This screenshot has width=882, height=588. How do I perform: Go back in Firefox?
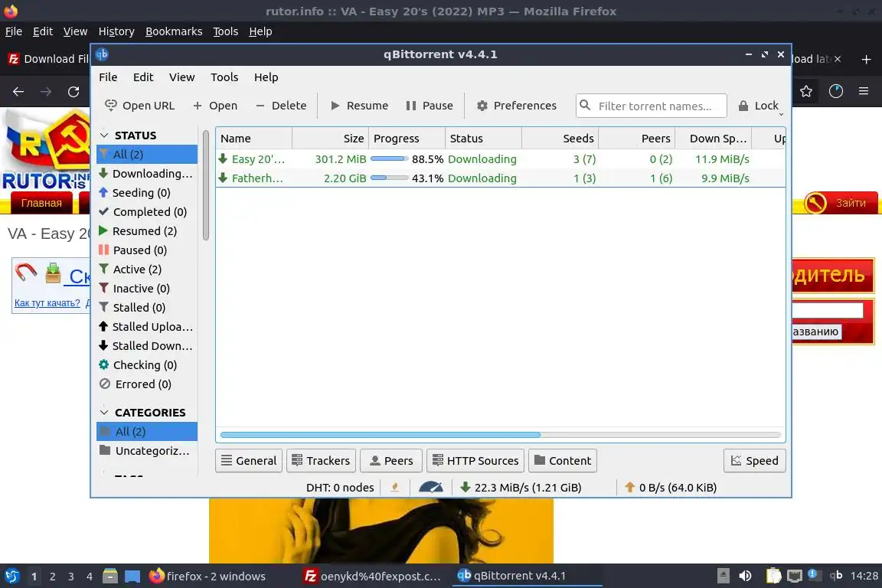point(18,92)
